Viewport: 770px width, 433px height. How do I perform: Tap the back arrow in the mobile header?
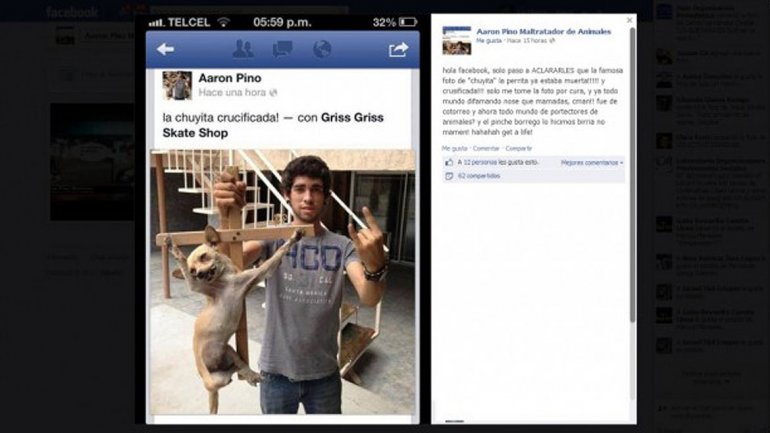(165, 49)
